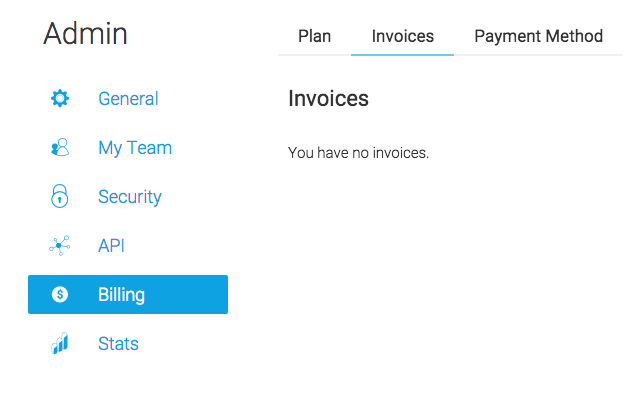Screen dimensions: 643x393
Task: Click blue underline beneath Invoices tab
Action: (402, 55)
